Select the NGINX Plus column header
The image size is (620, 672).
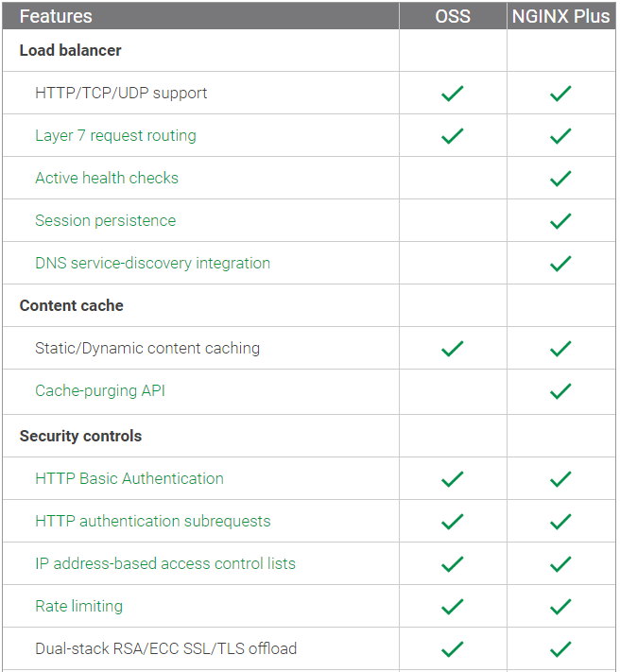tap(560, 16)
